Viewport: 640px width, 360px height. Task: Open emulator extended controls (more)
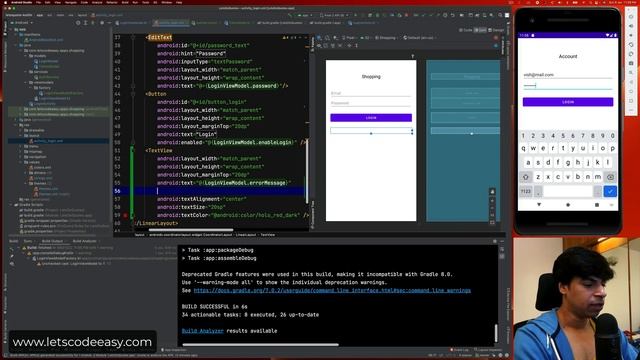[631, 110]
